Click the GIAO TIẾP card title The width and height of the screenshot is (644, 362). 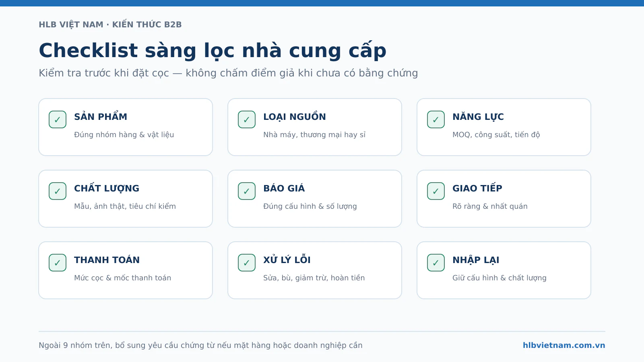477,188
